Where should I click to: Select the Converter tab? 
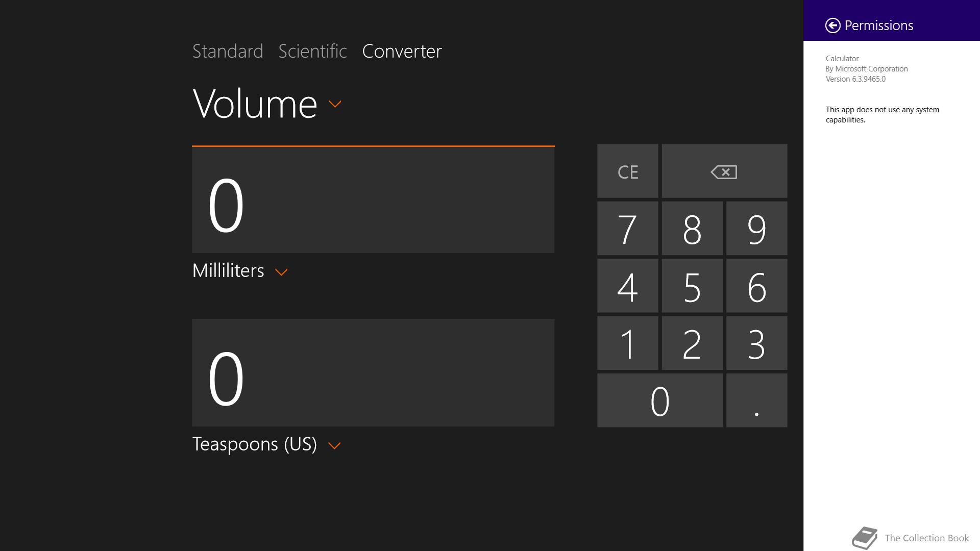tap(402, 51)
